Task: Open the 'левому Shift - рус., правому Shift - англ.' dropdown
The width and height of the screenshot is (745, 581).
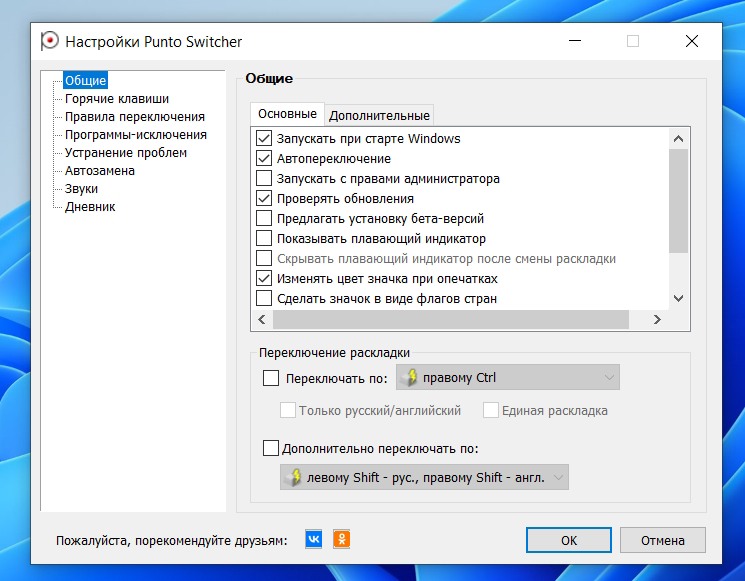Action: pos(424,477)
